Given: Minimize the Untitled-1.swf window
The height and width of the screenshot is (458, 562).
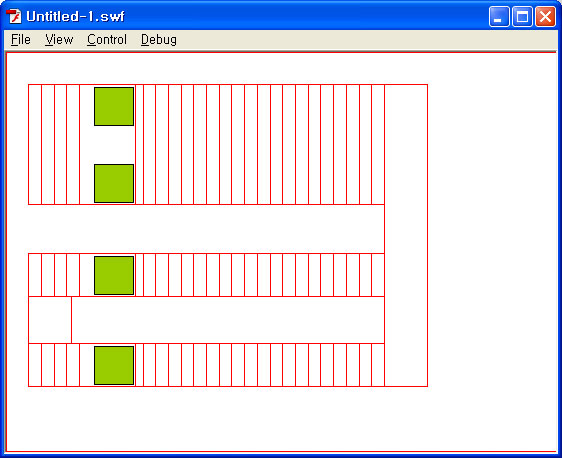Looking at the screenshot, I should point(499,16).
